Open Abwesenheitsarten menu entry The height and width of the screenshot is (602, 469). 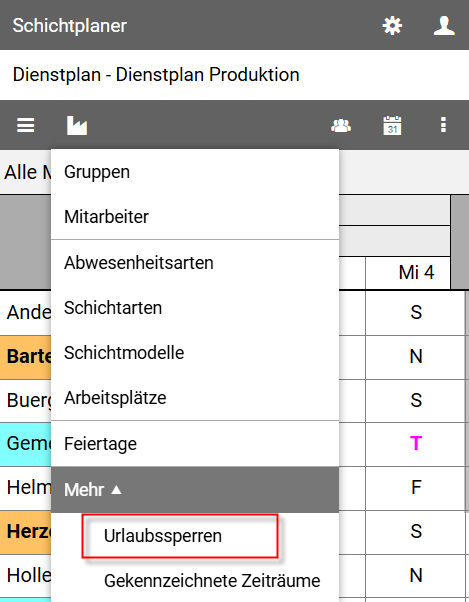pyautogui.click(x=195, y=263)
